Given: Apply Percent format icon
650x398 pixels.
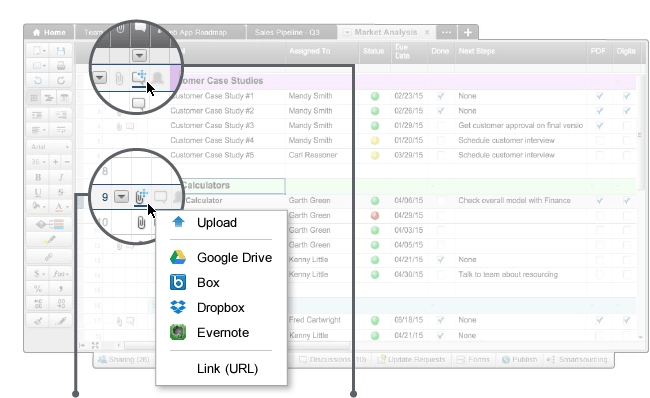Looking at the screenshot, I should pos(38,289).
